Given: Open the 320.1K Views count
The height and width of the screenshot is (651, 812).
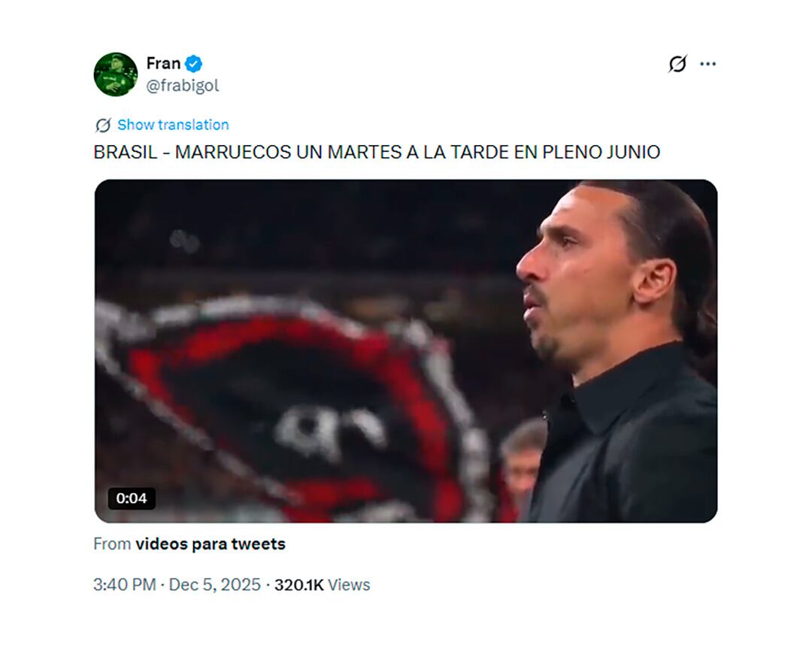Looking at the screenshot, I should click(x=298, y=585).
